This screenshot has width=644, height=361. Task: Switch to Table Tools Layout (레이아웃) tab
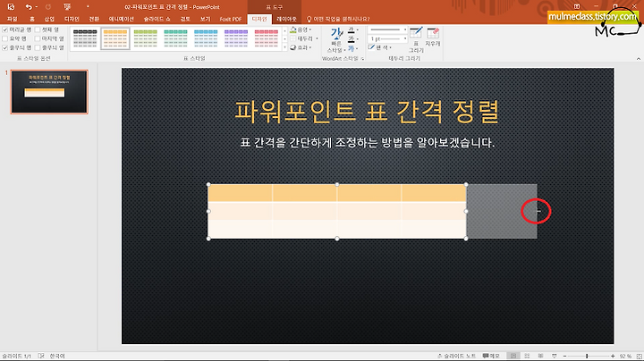[286, 19]
